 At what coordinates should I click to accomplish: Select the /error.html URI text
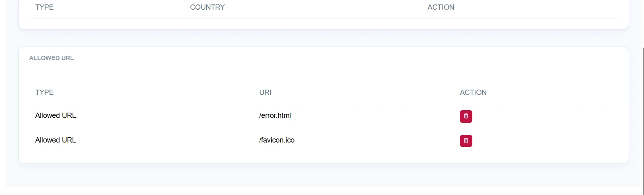275,115
